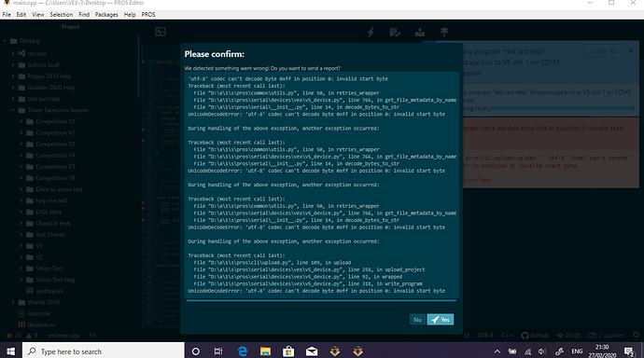Open the Packages menu
Image resolution: width=644 pixels, height=358 pixels.
click(106, 14)
